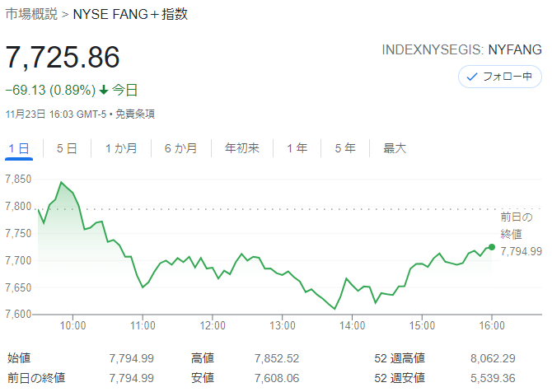This screenshot has height=392, width=552.
Task: Click the 始値 value 7,794.99
Action: tap(131, 358)
